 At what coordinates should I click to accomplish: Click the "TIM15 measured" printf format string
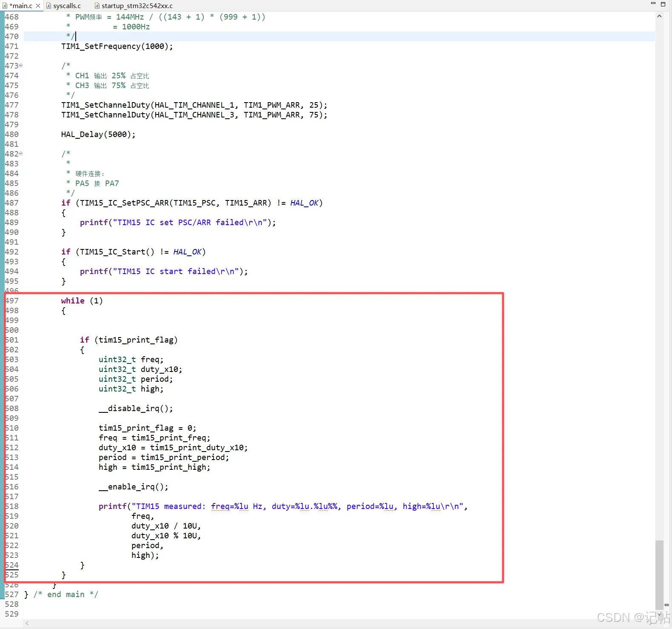point(297,506)
